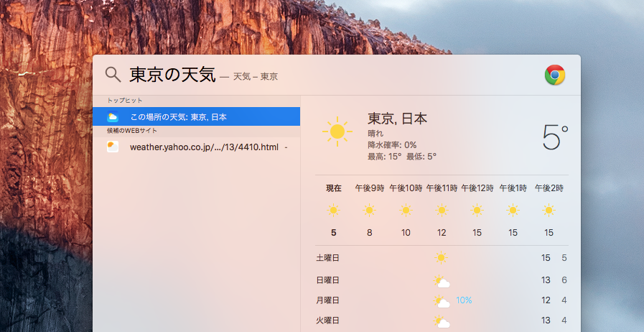Click the トップヒット section header
Viewport: 644px width, 332px height.
click(125, 101)
